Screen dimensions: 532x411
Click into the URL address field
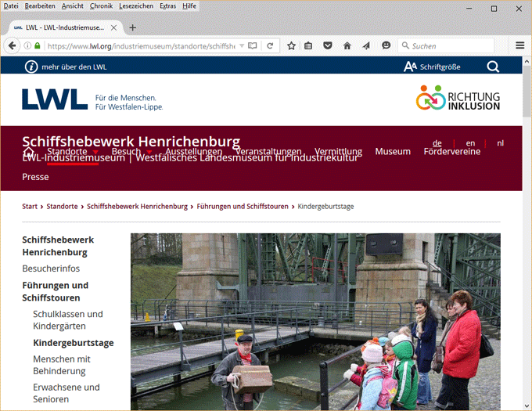pos(141,46)
